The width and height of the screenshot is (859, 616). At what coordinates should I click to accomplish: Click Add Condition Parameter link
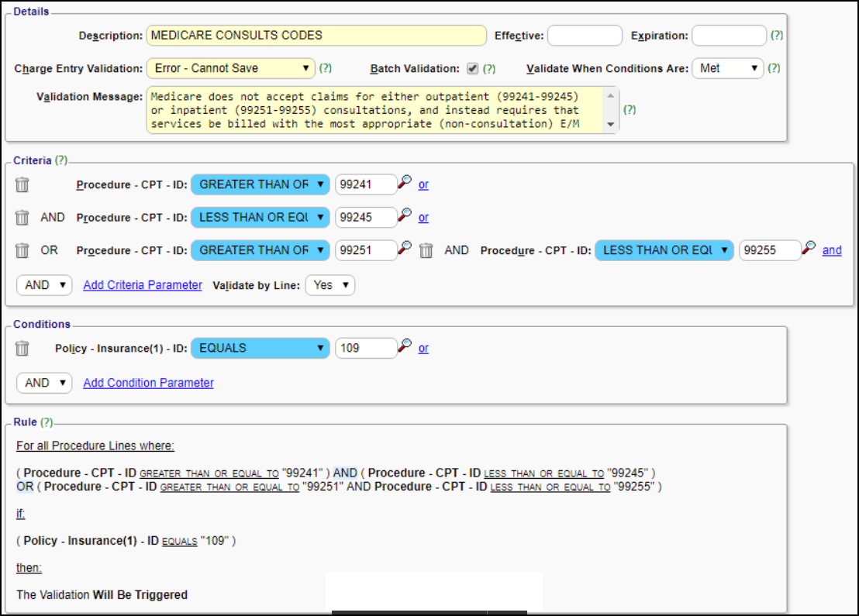pyautogui.click(x=148, y=383)
